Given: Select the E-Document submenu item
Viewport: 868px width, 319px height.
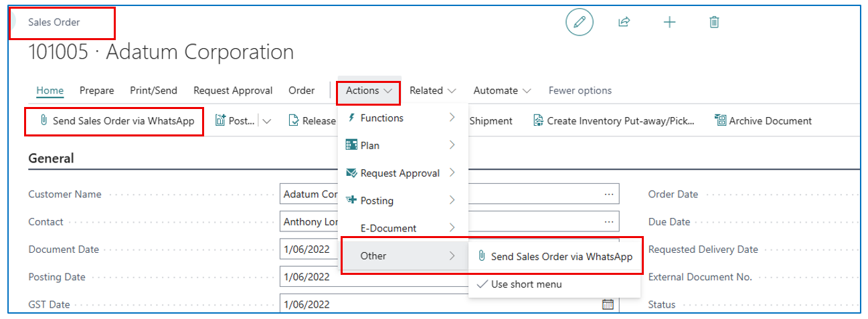Looking at the screenshot, I should click(400, 228).
